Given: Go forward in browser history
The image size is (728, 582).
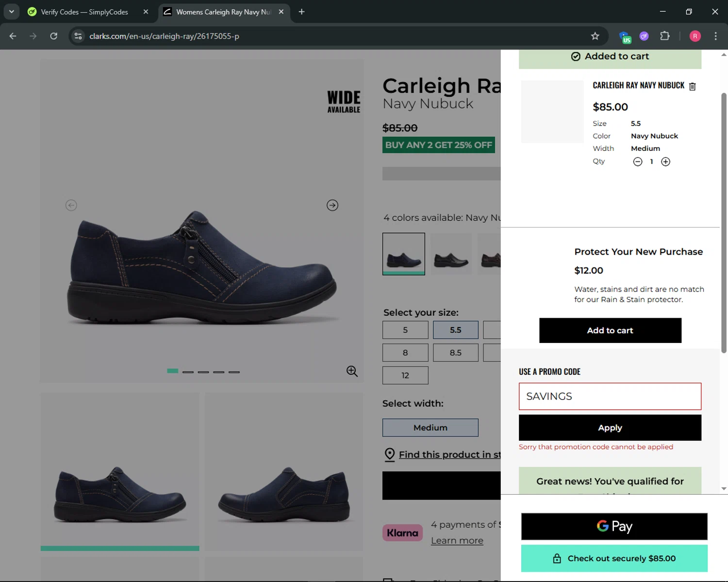Looking at the screenshot, I should (x=33, y=36).
